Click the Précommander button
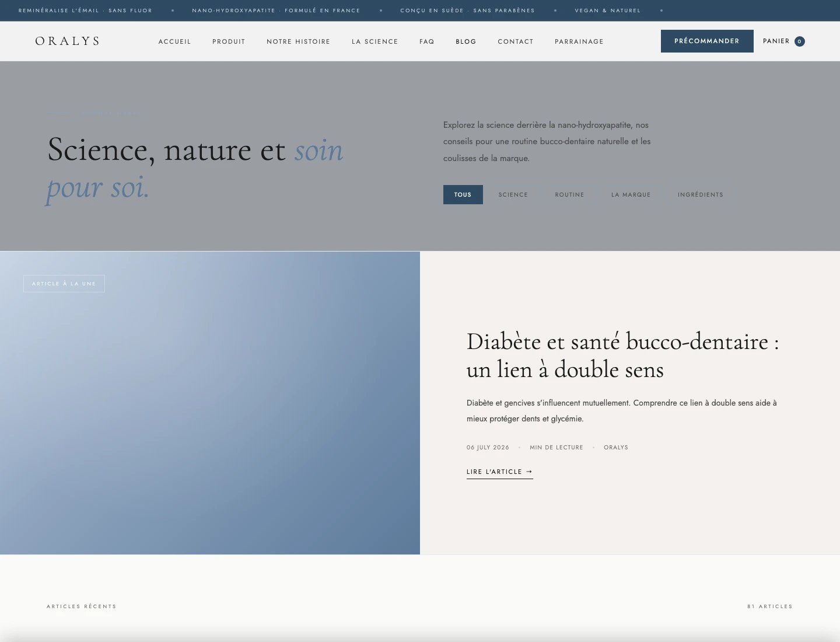Screen dimensions: 840x642 pos(707,41)
